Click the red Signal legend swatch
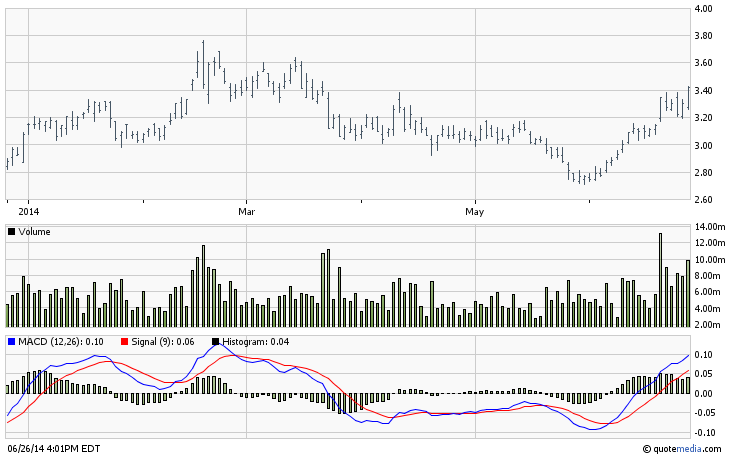 click(124, 342)
